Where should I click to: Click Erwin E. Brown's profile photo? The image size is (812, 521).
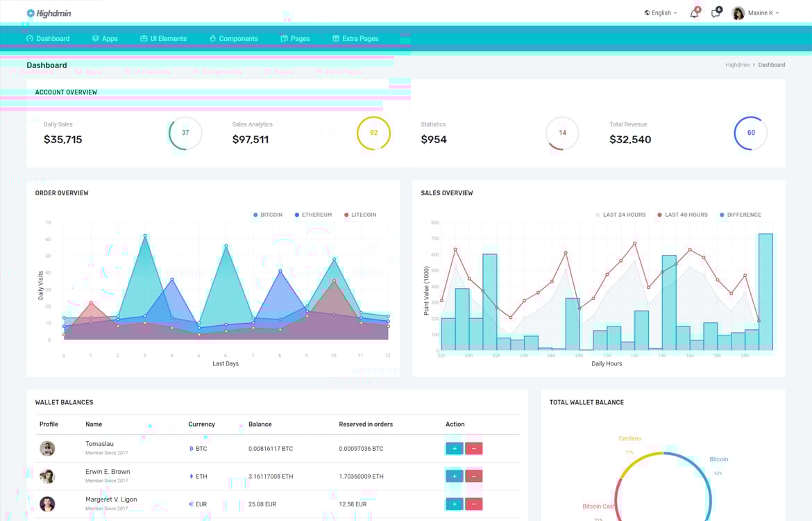(47, 476)
